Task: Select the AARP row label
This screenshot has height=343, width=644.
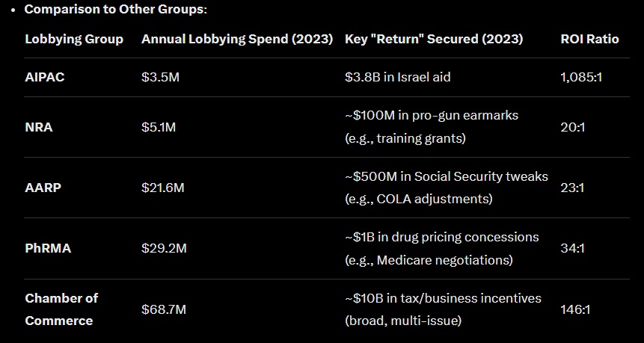Action: pos(43,188)
